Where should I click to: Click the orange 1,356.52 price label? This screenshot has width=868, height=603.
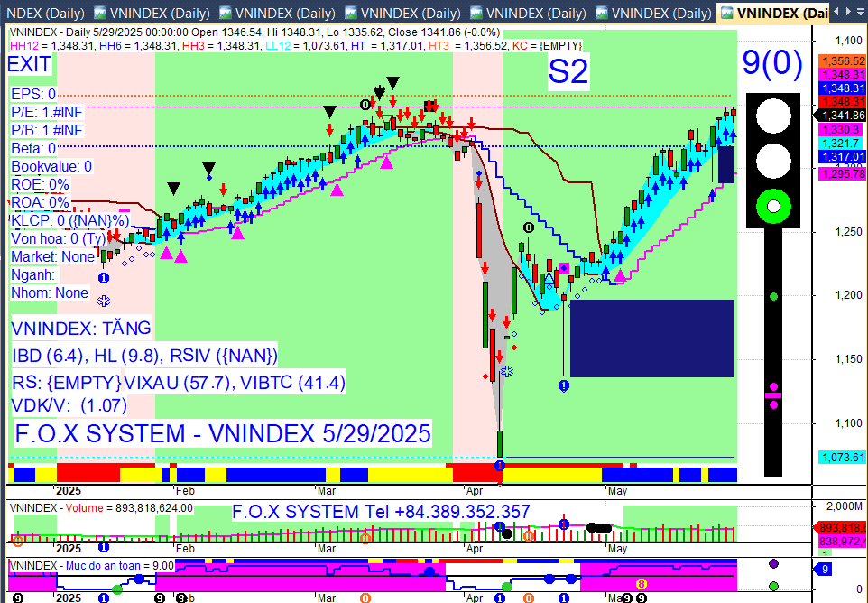pos(843,60)
